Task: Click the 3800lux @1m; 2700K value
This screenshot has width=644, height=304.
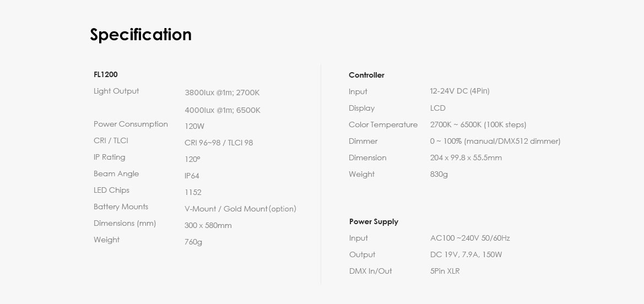Action: (x=222, y=93)
